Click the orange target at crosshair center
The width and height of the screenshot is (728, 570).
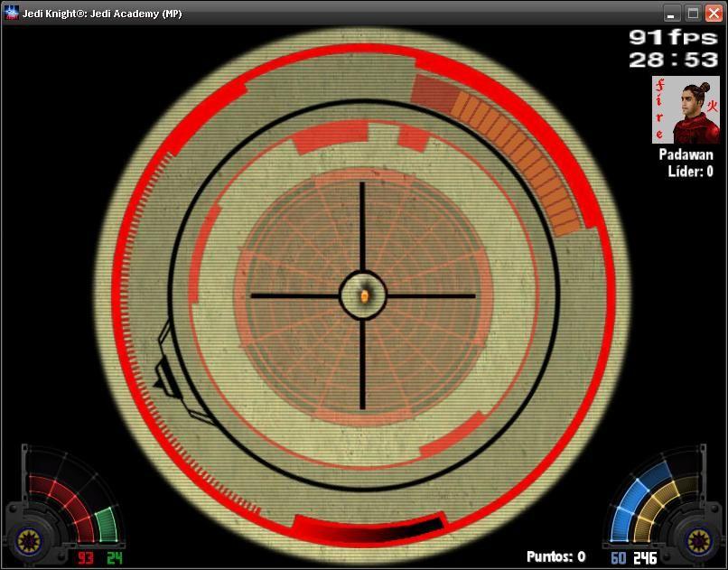tap(363, 295)
